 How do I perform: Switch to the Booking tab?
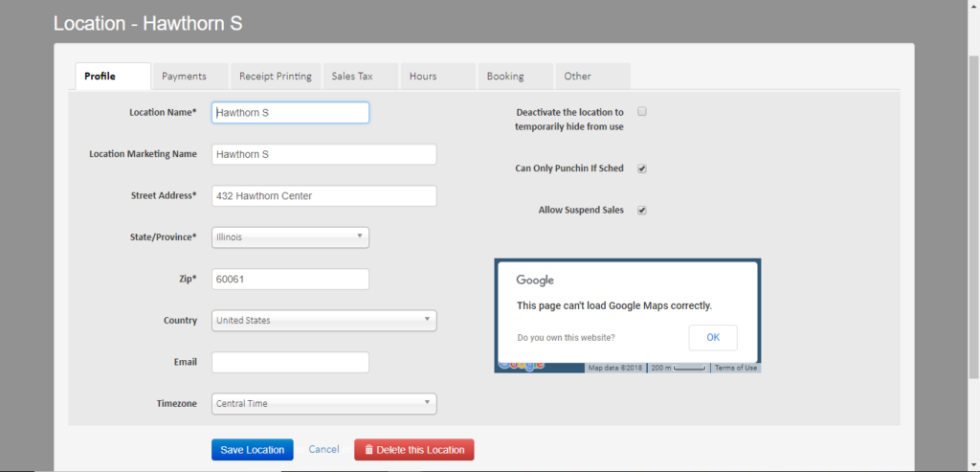coord(505,77)
